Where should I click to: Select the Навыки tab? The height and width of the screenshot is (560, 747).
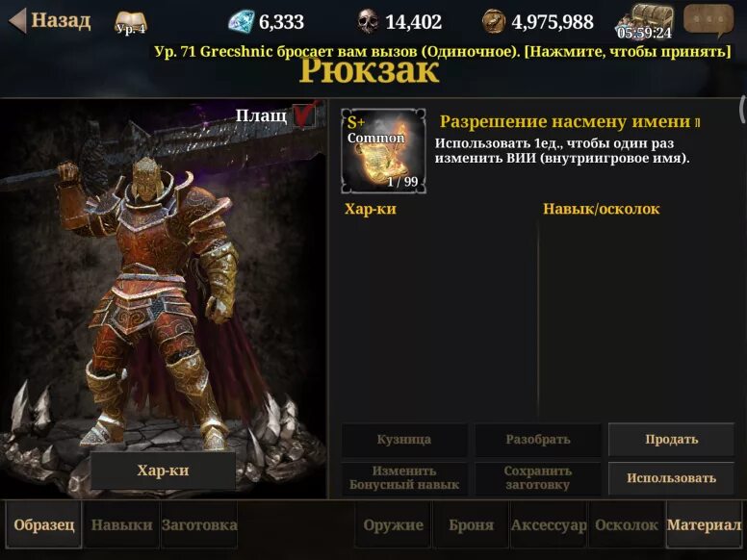[x=121, y=524]
